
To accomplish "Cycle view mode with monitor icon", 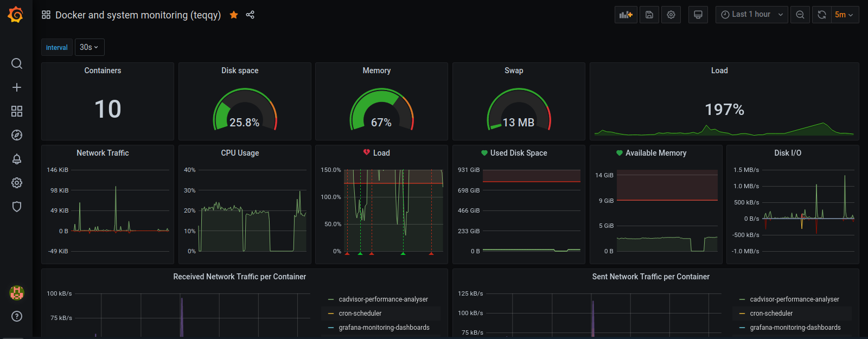I will point(698,15).
